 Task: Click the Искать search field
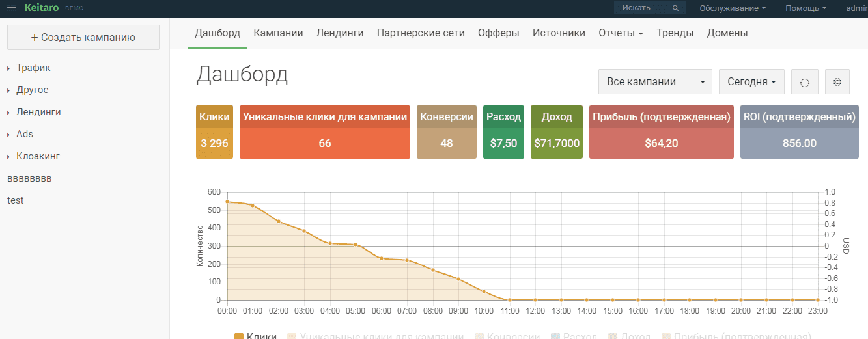click(x=641, y=8)
